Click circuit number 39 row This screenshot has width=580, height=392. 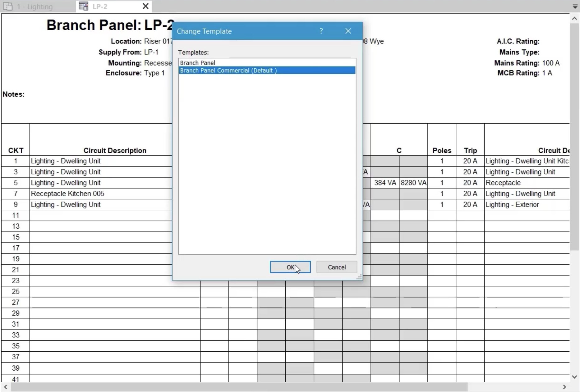tap(16, 368)
